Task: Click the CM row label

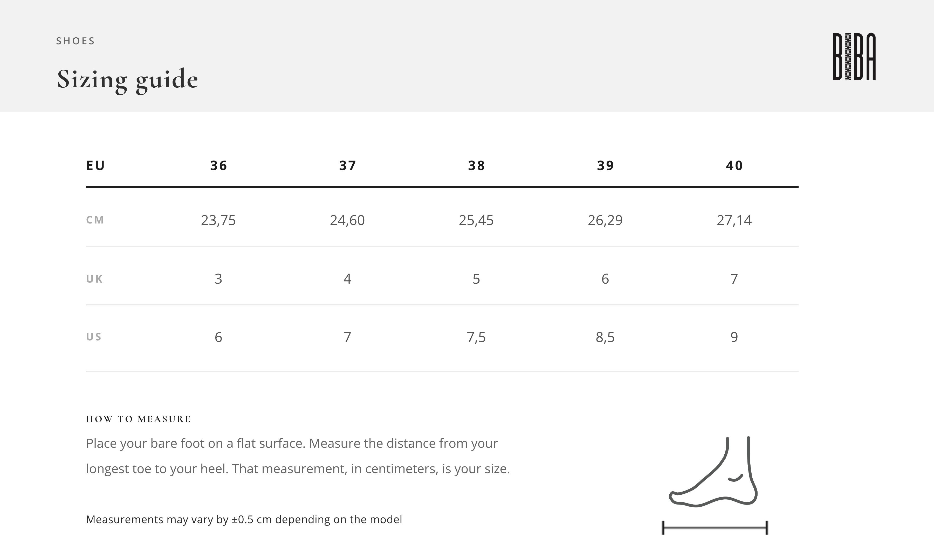Action: tap(95, 220)
